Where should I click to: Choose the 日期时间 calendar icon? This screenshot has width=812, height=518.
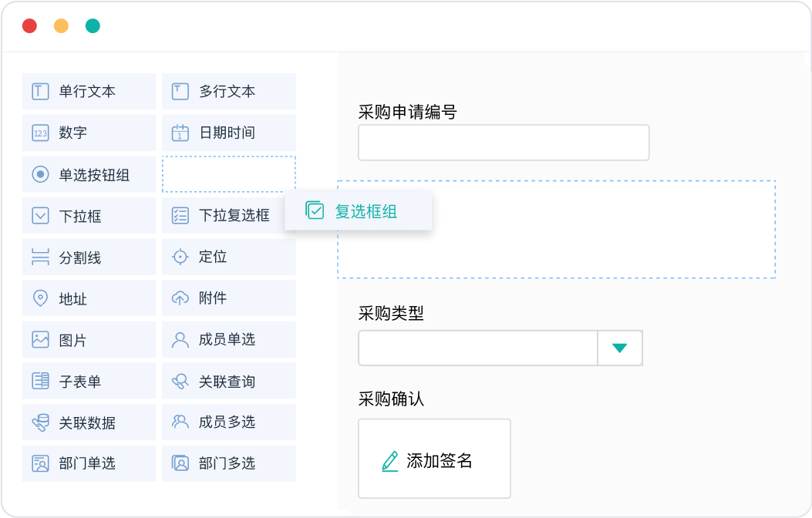pos(180,133)
